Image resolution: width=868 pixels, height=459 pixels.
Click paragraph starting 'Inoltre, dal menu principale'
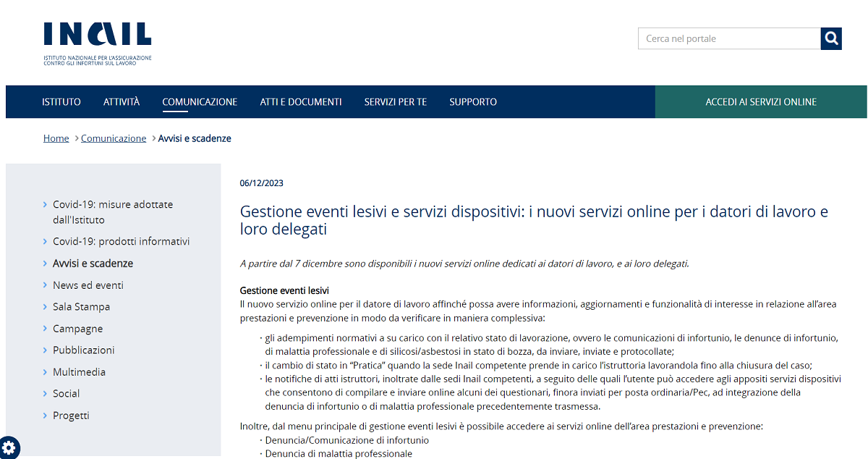501,426
